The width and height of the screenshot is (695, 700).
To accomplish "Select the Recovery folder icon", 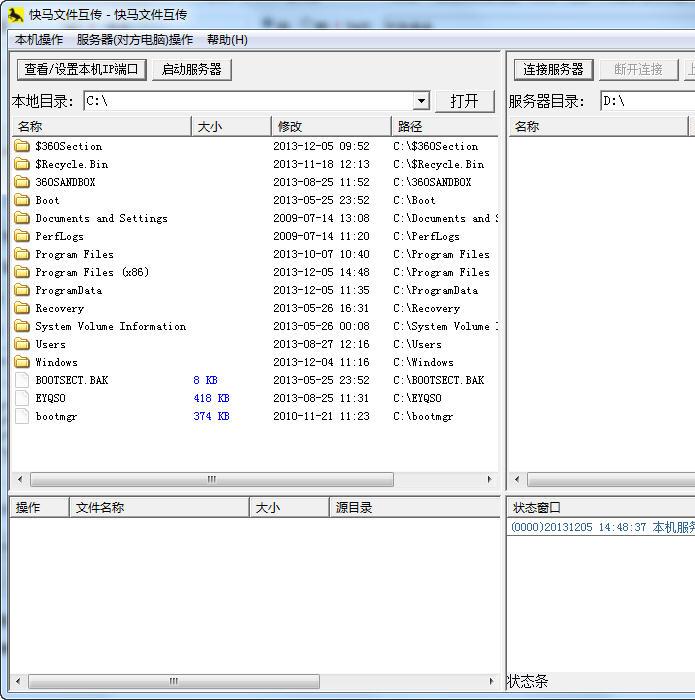I will tap(22, 308).
